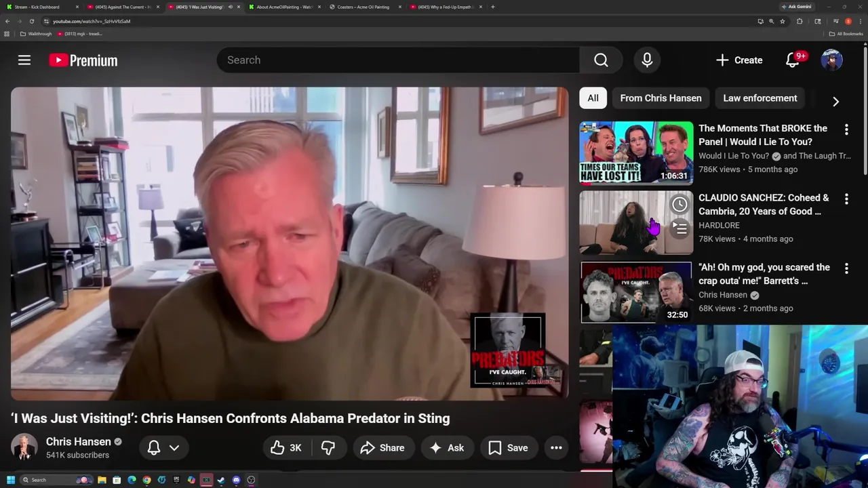Image resolution: width=868 pixels, height=488 pixels.
Task: Open Discord from the taskbar
Action: (236, 480)
